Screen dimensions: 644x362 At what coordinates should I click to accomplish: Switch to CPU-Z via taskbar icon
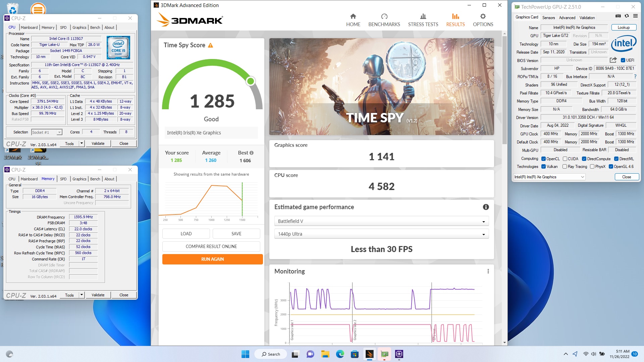(399, 354)
